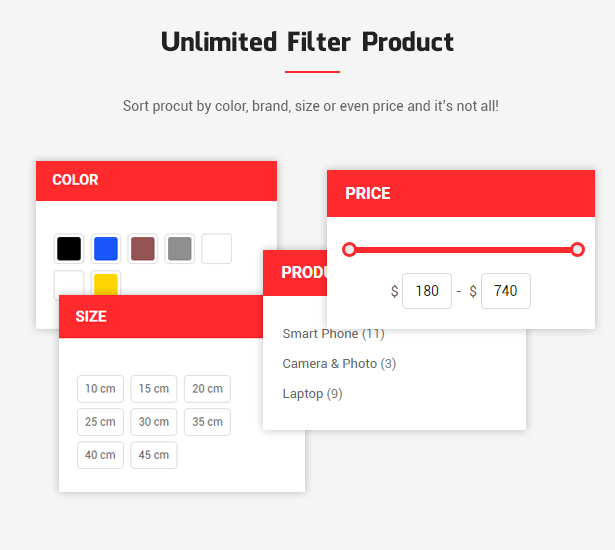Viewport: 615px width, 550px height.
Task: Select the 25 cm size option
Action: [100, 422]
